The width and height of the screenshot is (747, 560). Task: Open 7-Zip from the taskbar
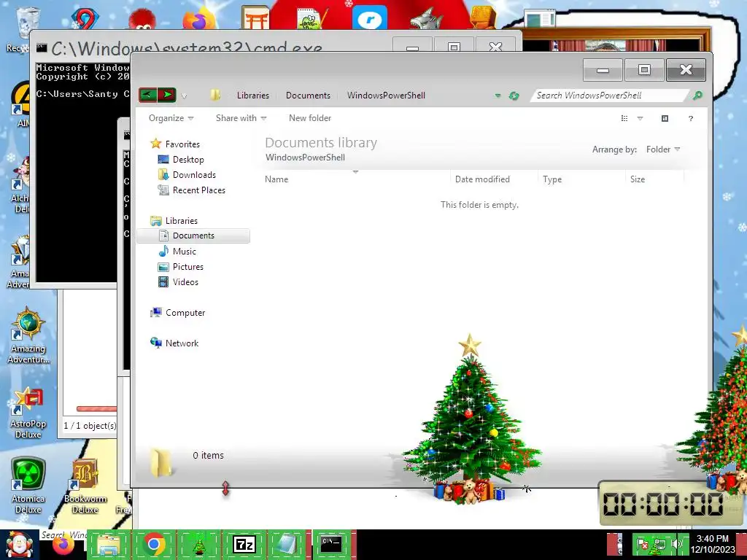(244, 545)
